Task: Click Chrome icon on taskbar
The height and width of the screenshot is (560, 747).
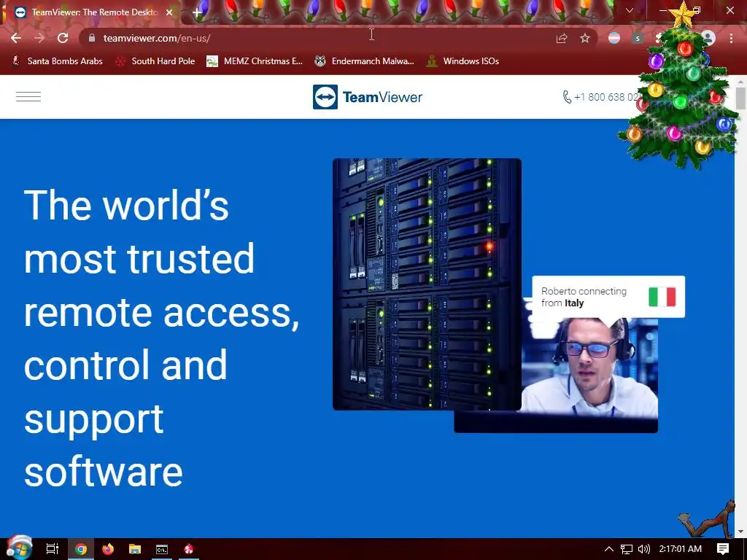Action: click(81, 549)
